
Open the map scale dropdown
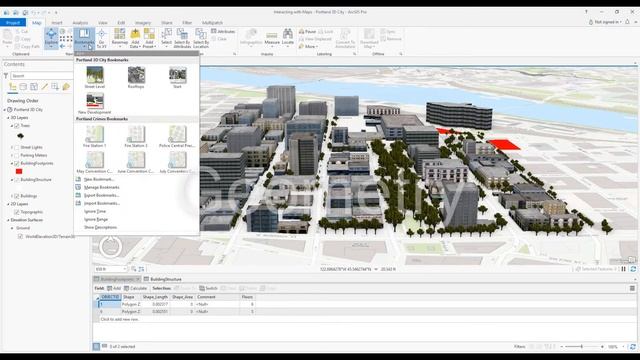click(x=124, y=269)
